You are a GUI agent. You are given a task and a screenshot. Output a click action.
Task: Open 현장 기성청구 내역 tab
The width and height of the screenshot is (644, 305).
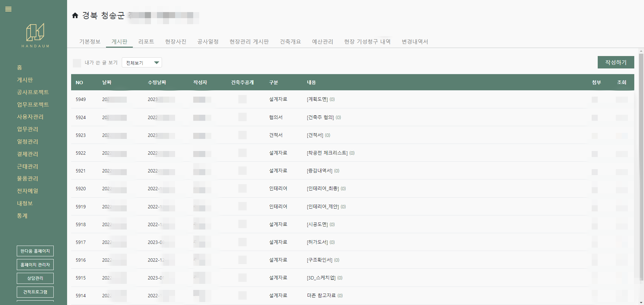(x=368, y=42)
